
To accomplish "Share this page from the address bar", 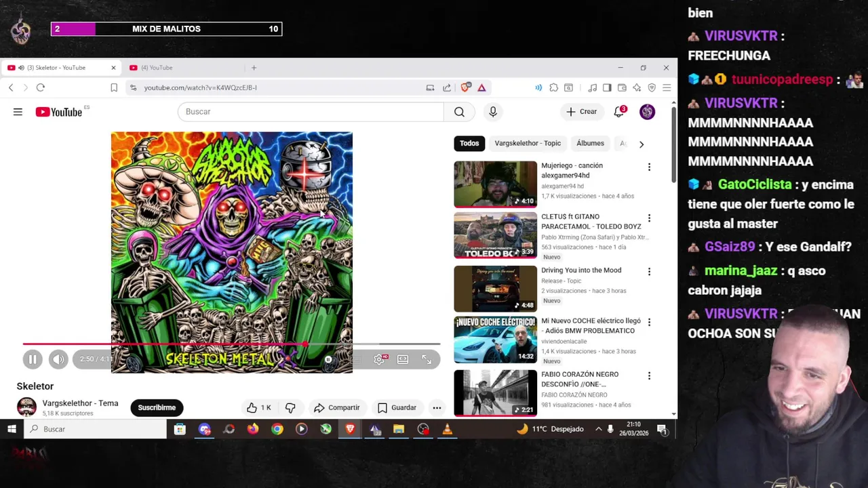I will pos(447,87).
